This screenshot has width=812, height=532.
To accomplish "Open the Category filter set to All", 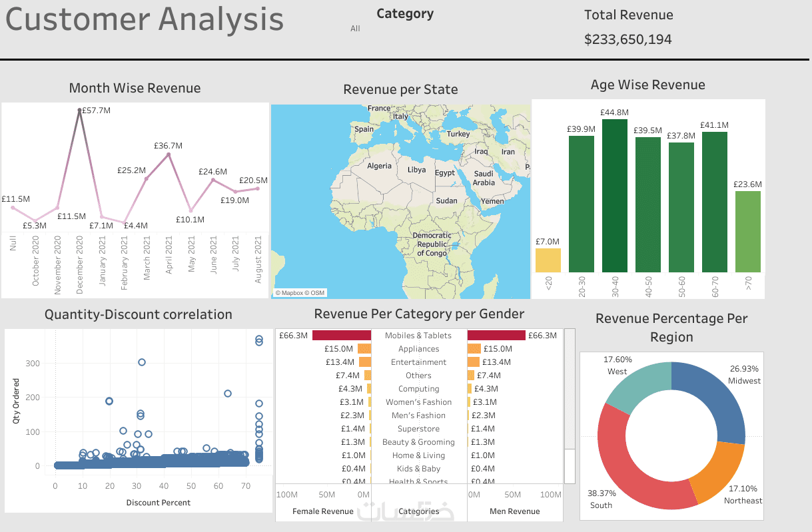I will point(356,29).
